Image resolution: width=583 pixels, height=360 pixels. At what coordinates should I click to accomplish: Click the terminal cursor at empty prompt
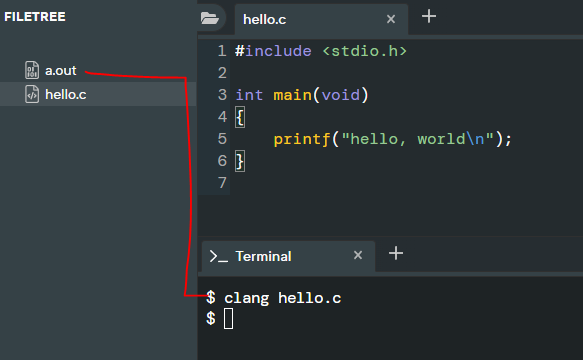[x=228, y=319]
